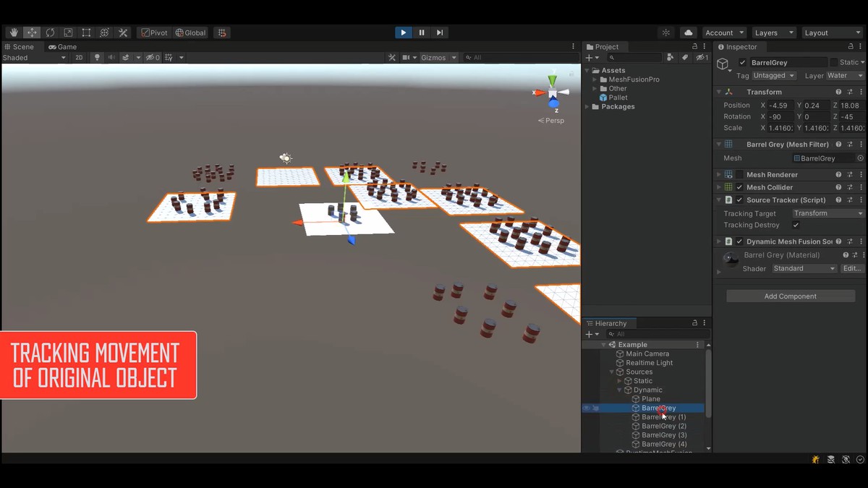Lock the Project panel
The image size is (868, 488).
pos(694,46)
